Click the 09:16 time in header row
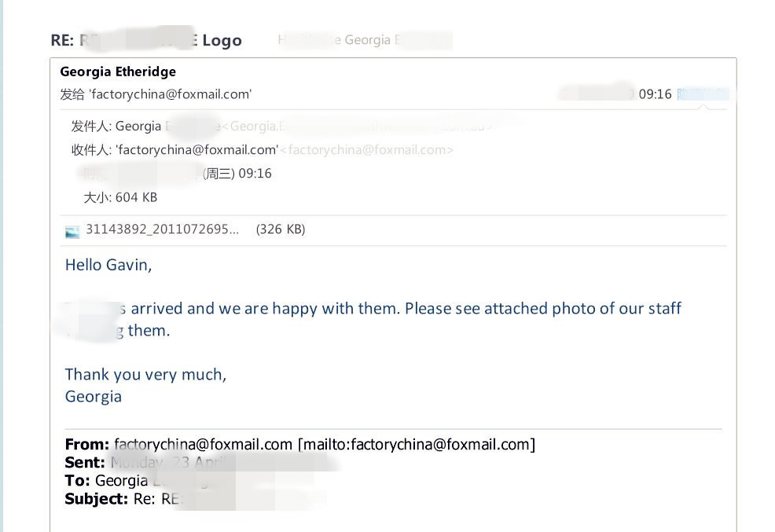Screen dimensions: 775x532 tap(655, 94)
